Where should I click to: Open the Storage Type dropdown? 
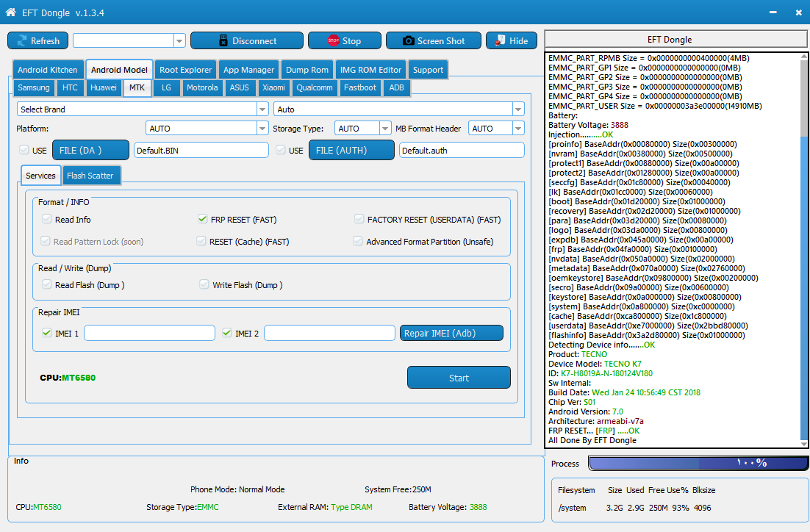coord(385,128)
